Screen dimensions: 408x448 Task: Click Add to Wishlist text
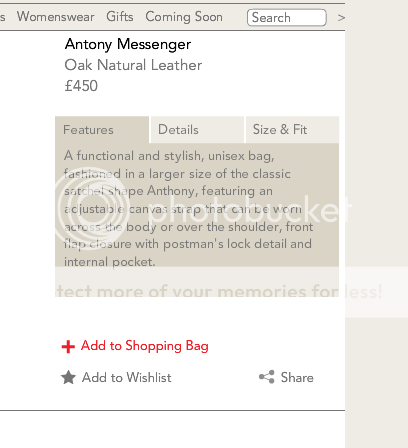127,377
